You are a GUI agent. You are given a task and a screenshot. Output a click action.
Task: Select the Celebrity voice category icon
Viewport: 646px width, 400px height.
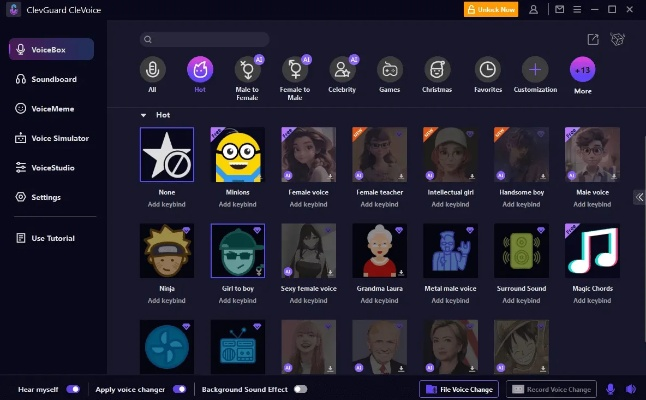(x=342, y=70)
